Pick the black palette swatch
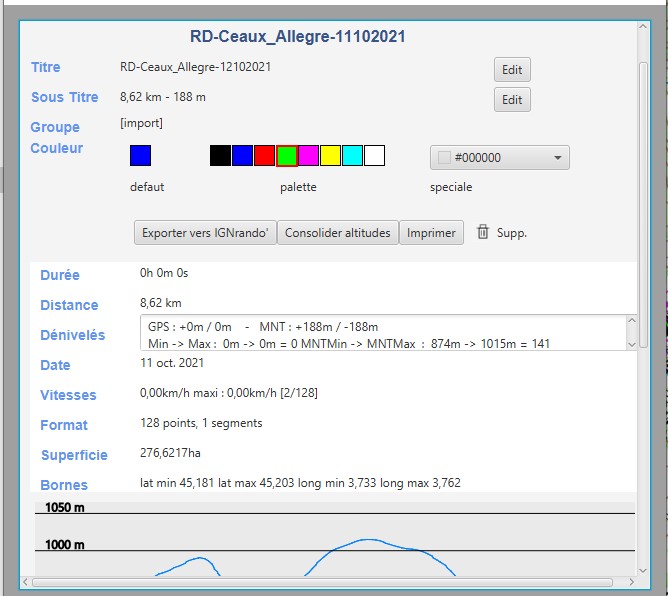 220,156
